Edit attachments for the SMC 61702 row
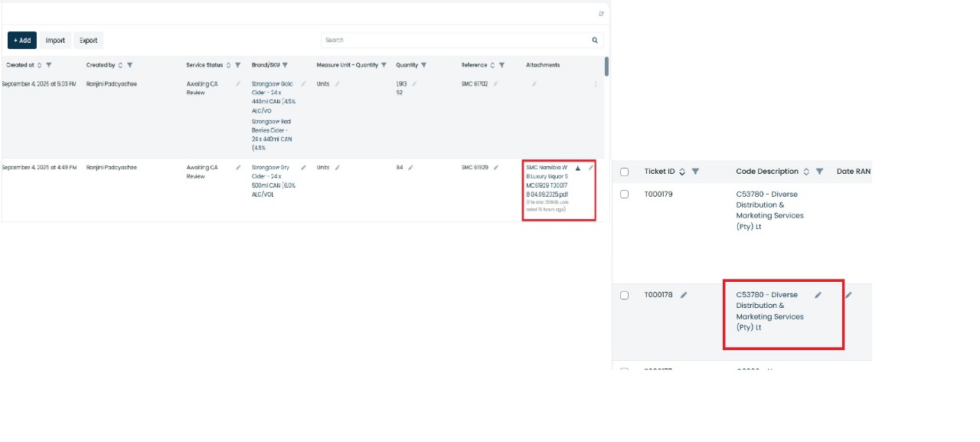980x442 pixels. (534, 83)
